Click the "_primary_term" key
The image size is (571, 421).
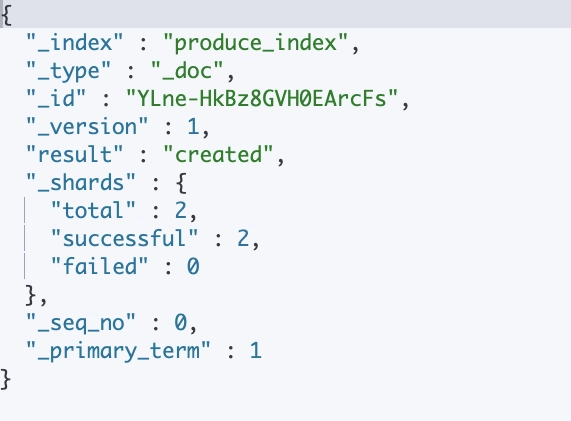[x=118, y=351]
